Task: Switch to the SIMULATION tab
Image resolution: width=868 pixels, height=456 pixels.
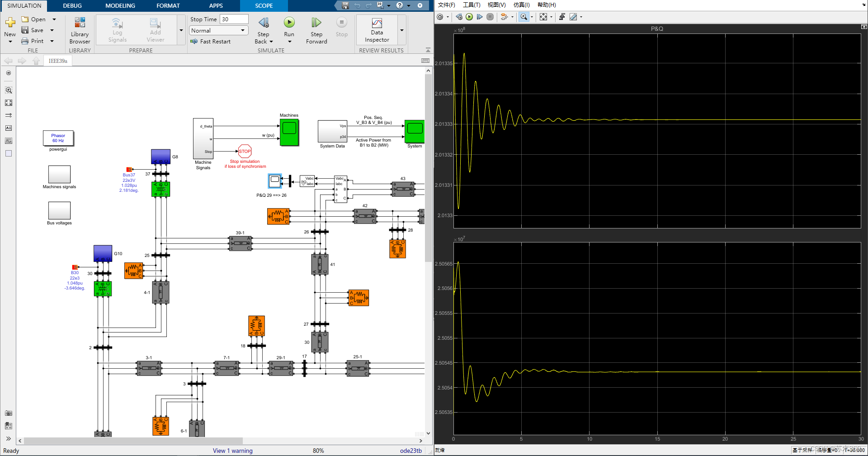Action: click(24, 6)
